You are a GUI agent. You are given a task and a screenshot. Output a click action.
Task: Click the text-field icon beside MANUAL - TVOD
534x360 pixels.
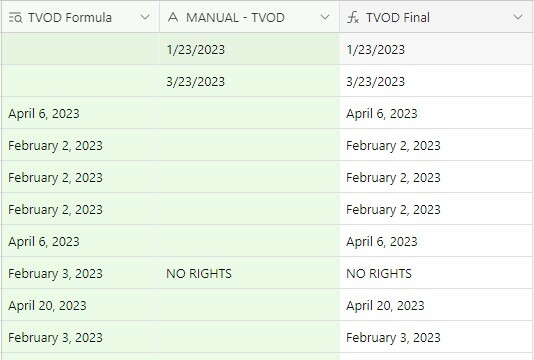173,17
